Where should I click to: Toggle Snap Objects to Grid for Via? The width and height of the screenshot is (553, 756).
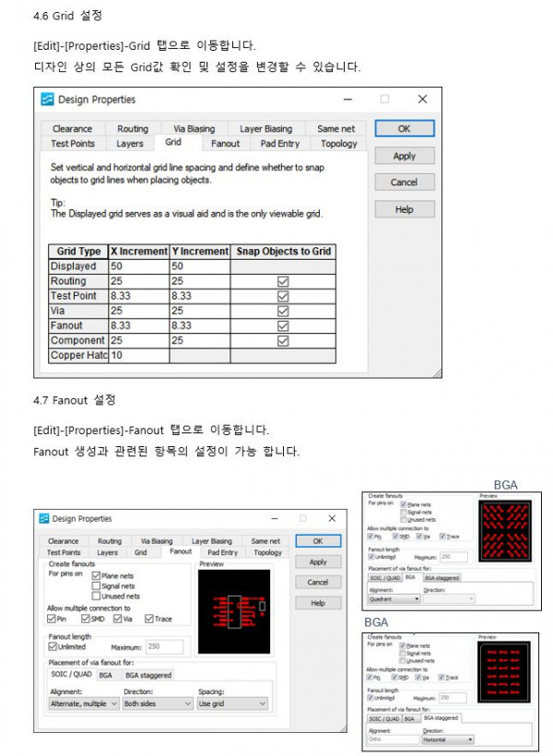[x=283, y=311]
